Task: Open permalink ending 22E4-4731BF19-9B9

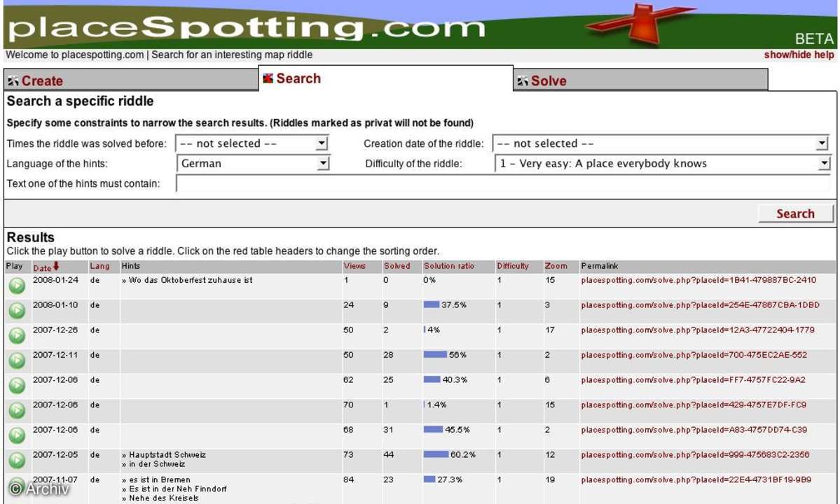Action: tap(696, 480)
